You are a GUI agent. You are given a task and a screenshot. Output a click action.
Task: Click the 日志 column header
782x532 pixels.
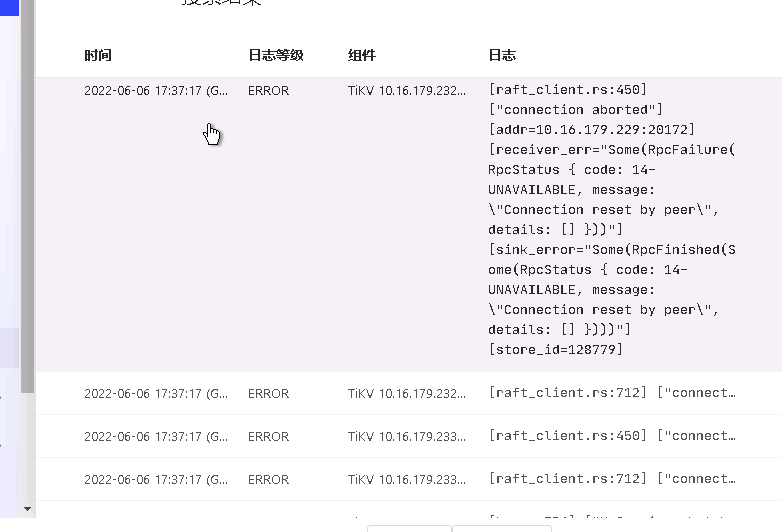click(x=502, y=55)
